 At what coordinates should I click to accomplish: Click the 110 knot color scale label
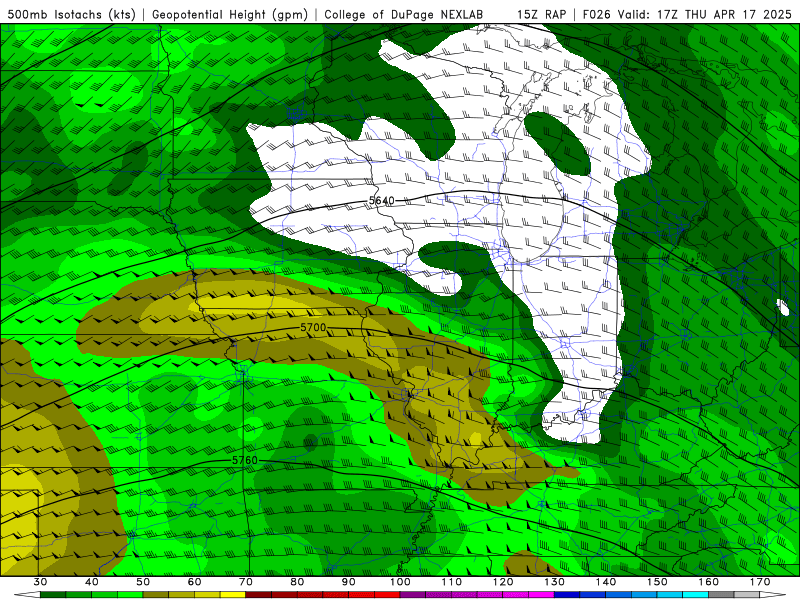[452, 582]
